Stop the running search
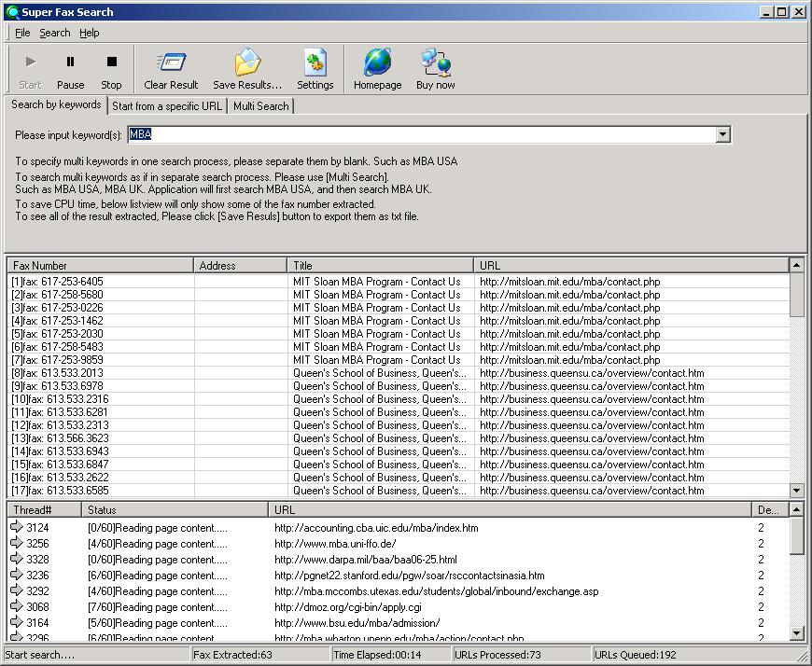This screenshot has height=666, width=812. coord(111,70)
